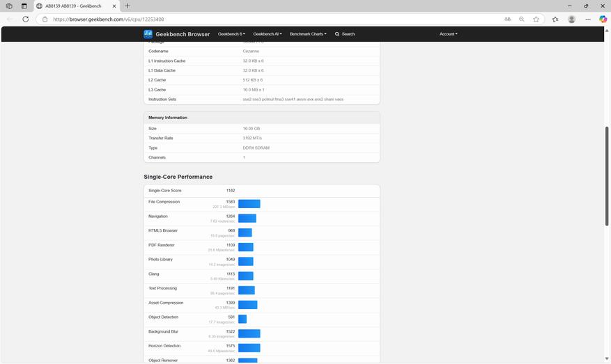Expand the Geekbench 6 dropdown menu
The image size is (611, 364).
pos(231,34)
